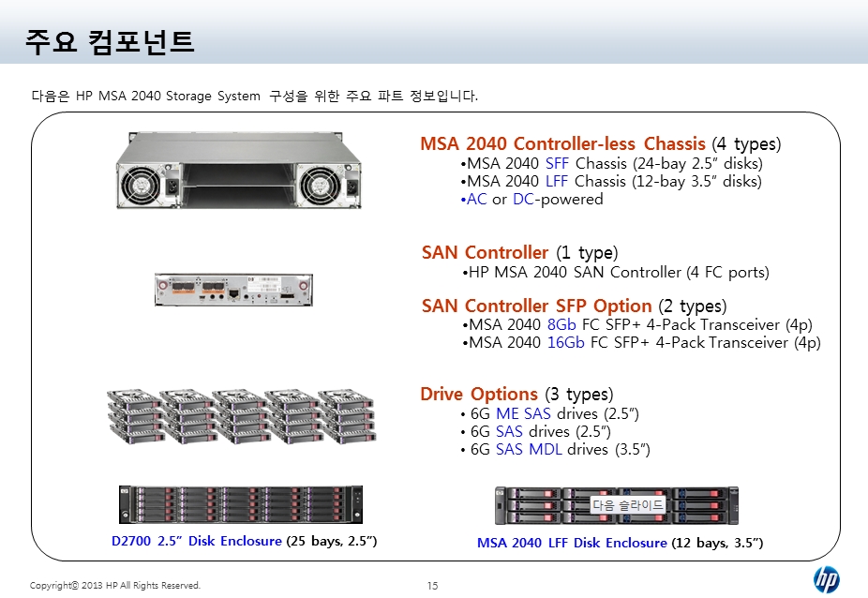Select the controller-less chassis rear-view image
Viewport: 868px width, 598px height.
(239, 171)
